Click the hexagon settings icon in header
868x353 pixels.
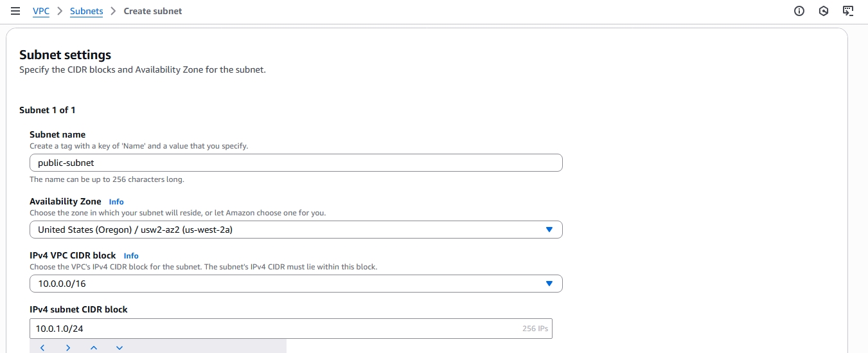coord(824,11)
